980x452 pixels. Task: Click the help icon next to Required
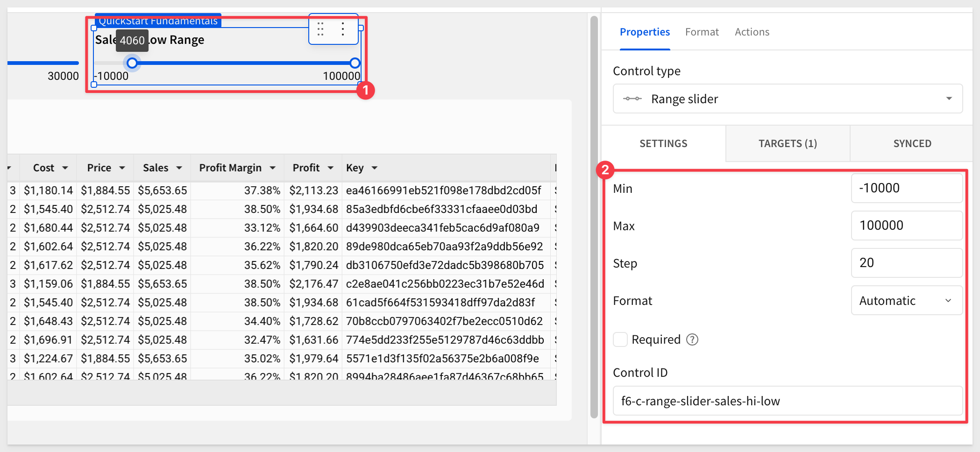coord(692,339)
